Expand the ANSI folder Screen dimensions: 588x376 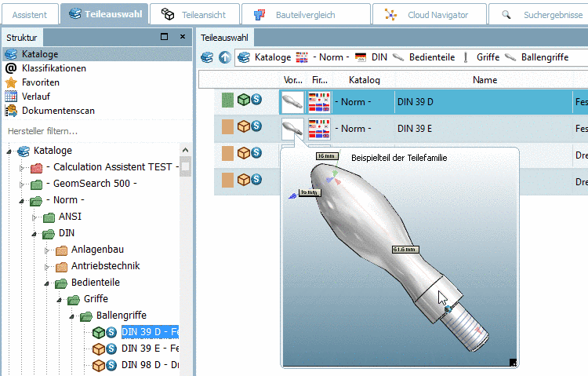(34, 217)
